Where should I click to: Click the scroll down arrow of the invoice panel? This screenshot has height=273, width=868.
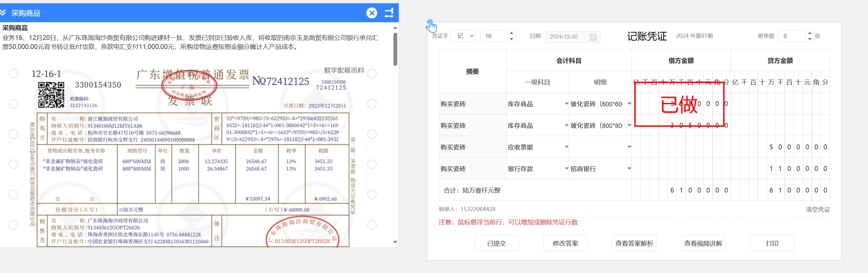[395, 242]
